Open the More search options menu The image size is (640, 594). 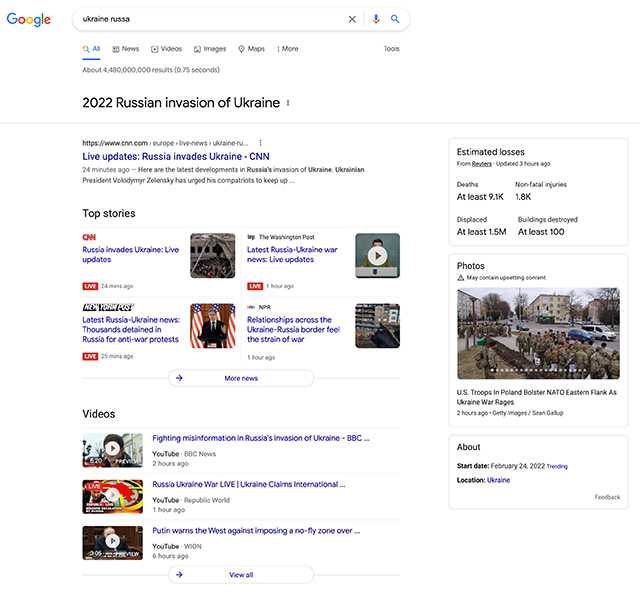288,49
